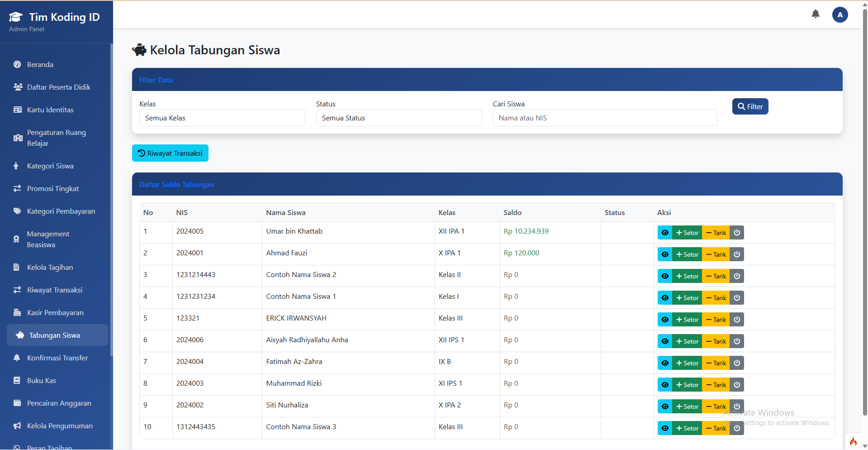Open Kasir Pembayaran using its cashier icon
Viewport: 868px width, 450px height.
click(17, 312)
